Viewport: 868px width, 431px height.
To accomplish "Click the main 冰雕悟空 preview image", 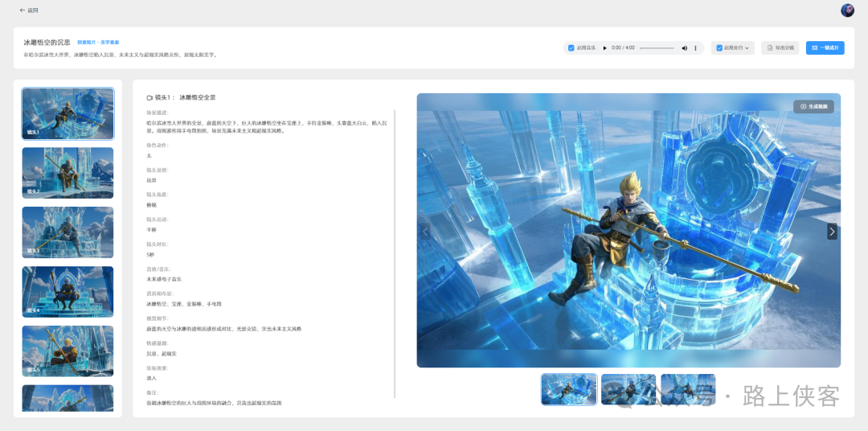I will coord(628,230).
